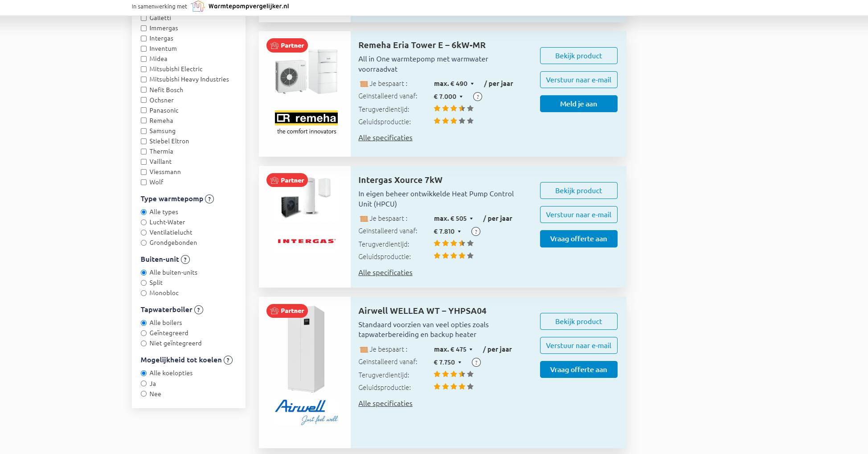
Task: Open Alle specificaties for Airwell WELLEA
Action: click(x=385, y=403)
